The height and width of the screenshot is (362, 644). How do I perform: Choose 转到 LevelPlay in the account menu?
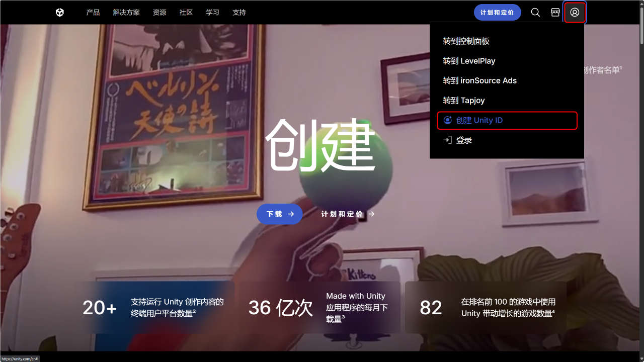469,61
